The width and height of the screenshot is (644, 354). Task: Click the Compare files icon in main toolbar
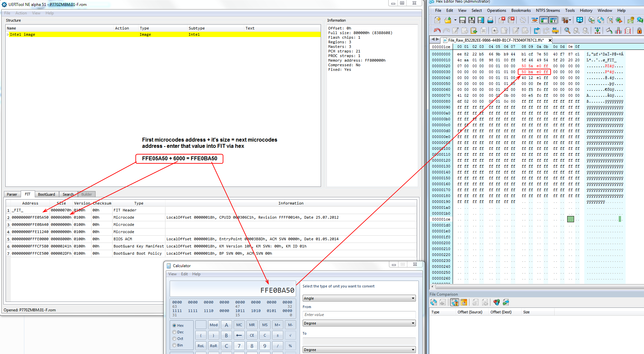601,20
